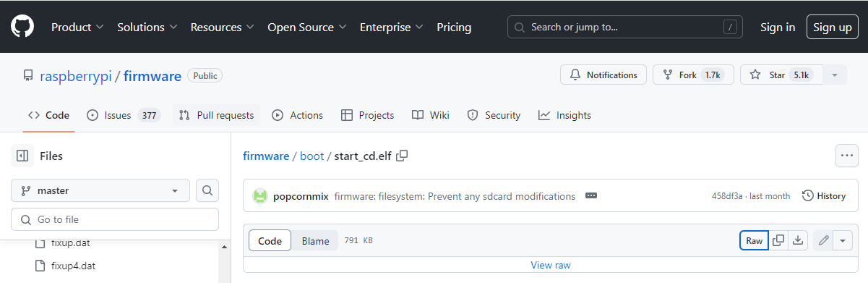Image resolution: width=868 pixels, height=283 pixels.
Task: Click the Raw button
Action: click(754, 241)
